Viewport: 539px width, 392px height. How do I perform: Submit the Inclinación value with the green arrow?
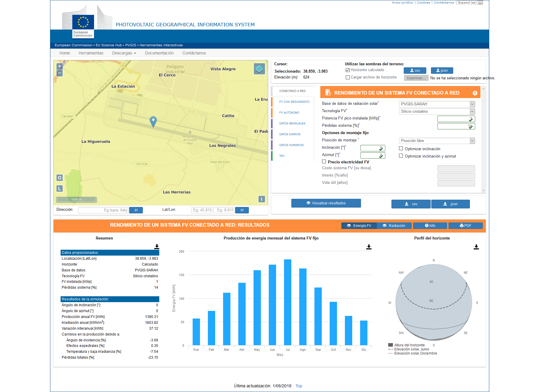click(x=381, y=148)
